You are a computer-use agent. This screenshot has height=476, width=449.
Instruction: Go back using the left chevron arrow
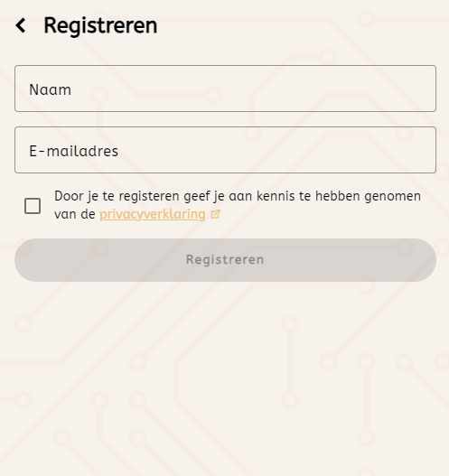pyautogui.click(x=21, y=25)
